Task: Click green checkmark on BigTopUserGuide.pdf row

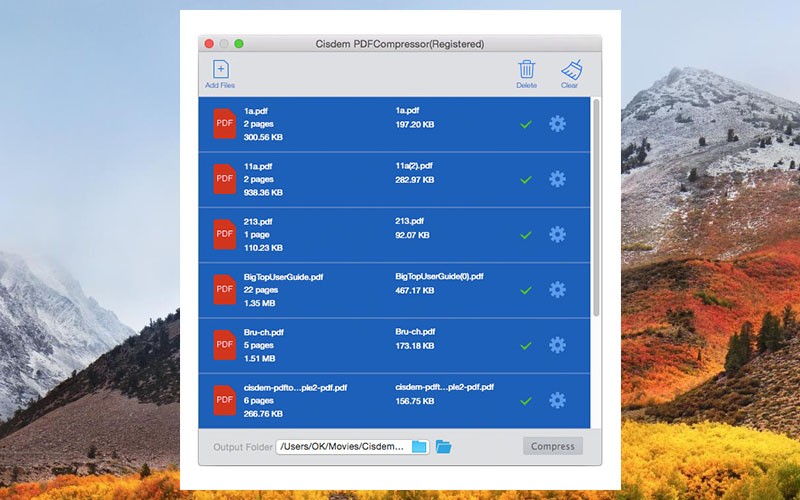Action: click(x=526, y=290)
